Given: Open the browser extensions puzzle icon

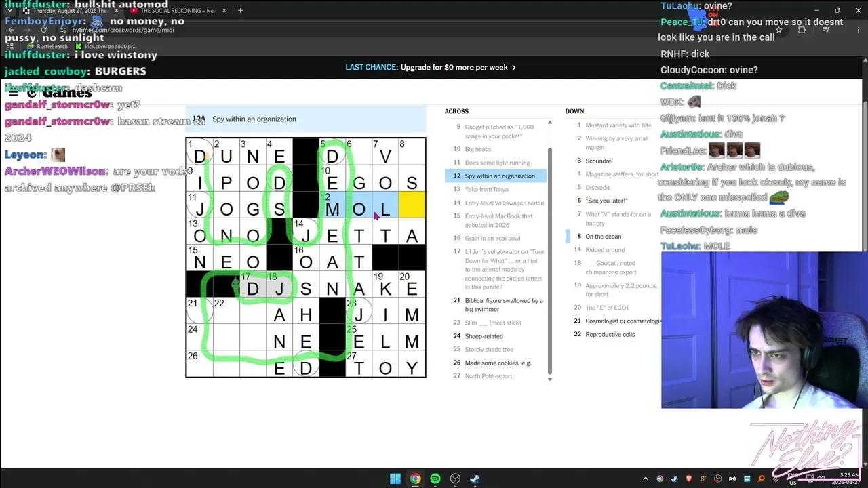Looking at the screenshot, I should tap(802, 30).
